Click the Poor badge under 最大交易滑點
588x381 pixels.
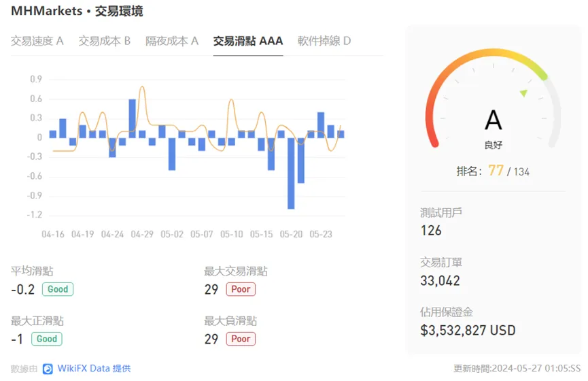pos(241,289)
